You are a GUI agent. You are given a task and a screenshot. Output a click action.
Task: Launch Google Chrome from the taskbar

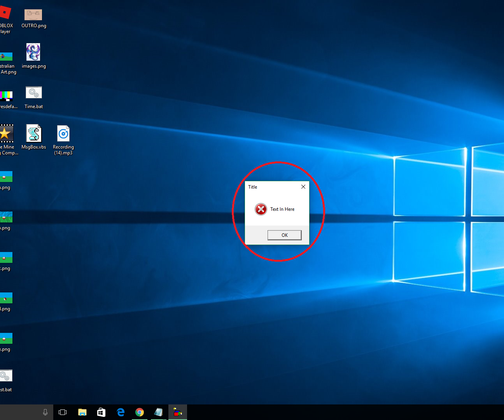140,412
